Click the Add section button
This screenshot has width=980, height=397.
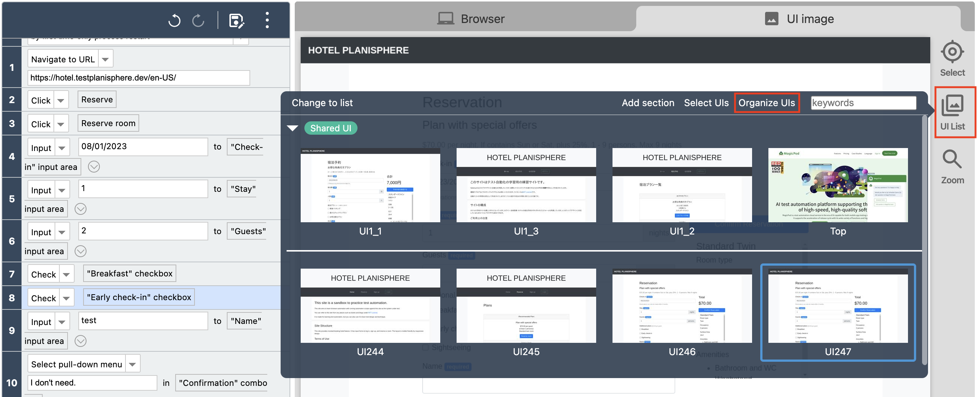coord(647,102)
